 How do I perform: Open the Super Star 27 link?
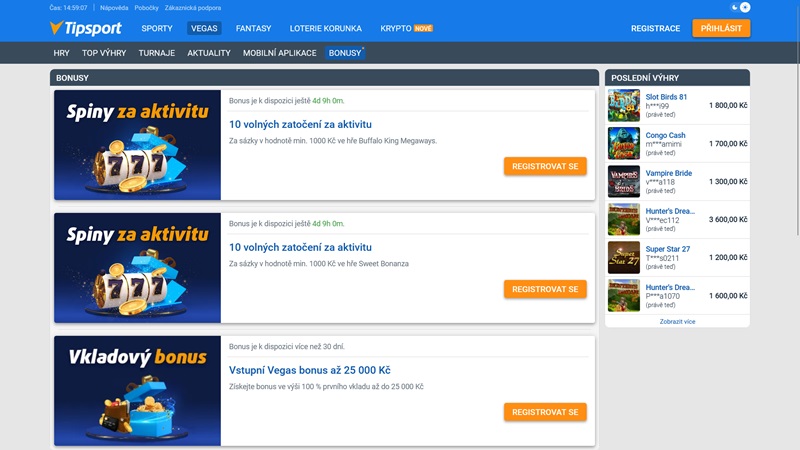tap(667, 249)
